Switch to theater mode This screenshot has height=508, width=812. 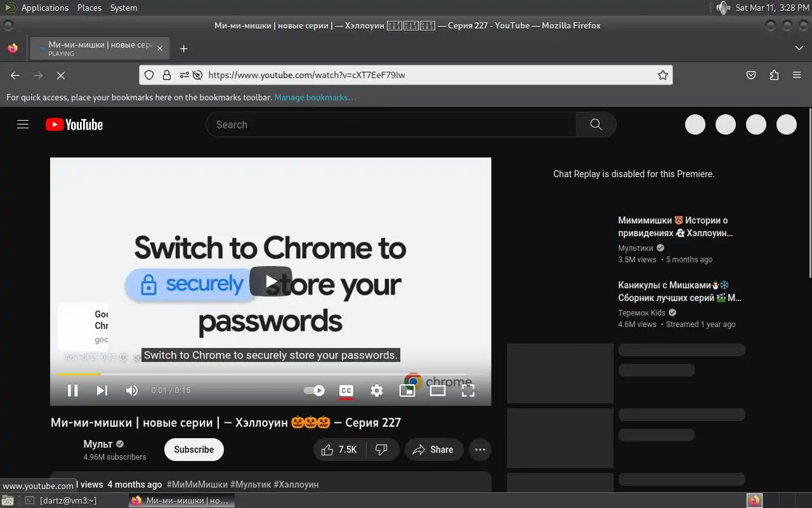point(437,391)
